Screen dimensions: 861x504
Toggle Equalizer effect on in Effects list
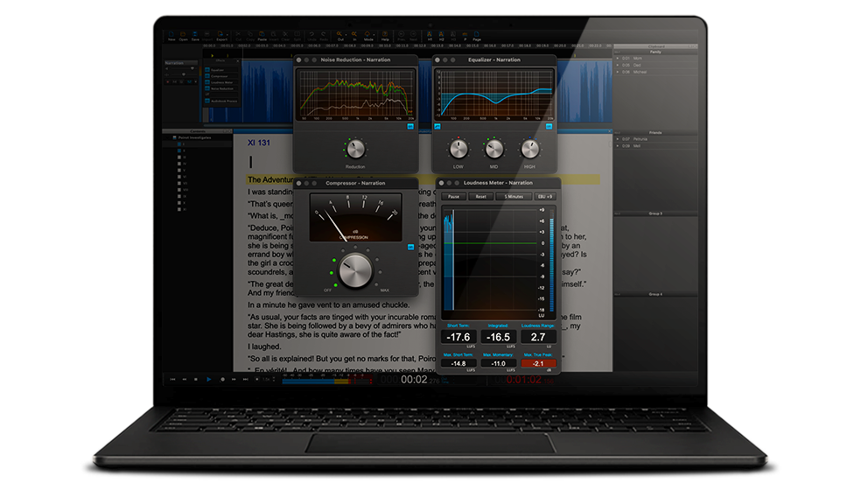(207, 70)
